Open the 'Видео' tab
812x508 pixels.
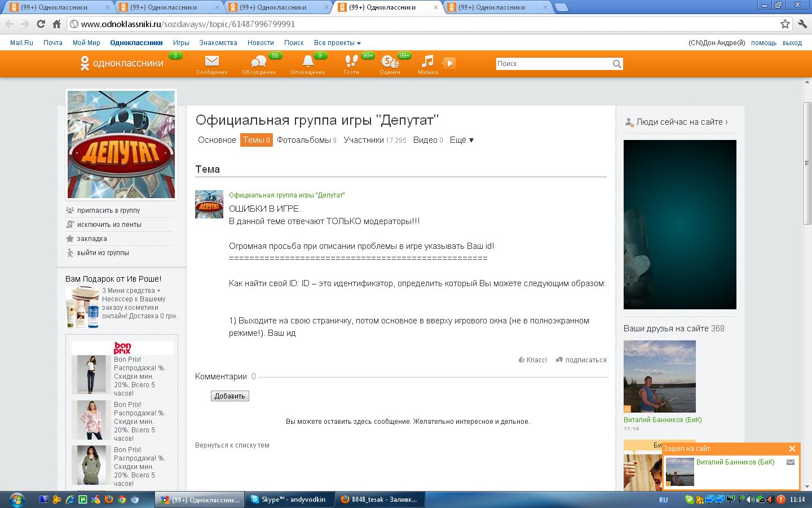pyautogui.click(x=428, y=140)
